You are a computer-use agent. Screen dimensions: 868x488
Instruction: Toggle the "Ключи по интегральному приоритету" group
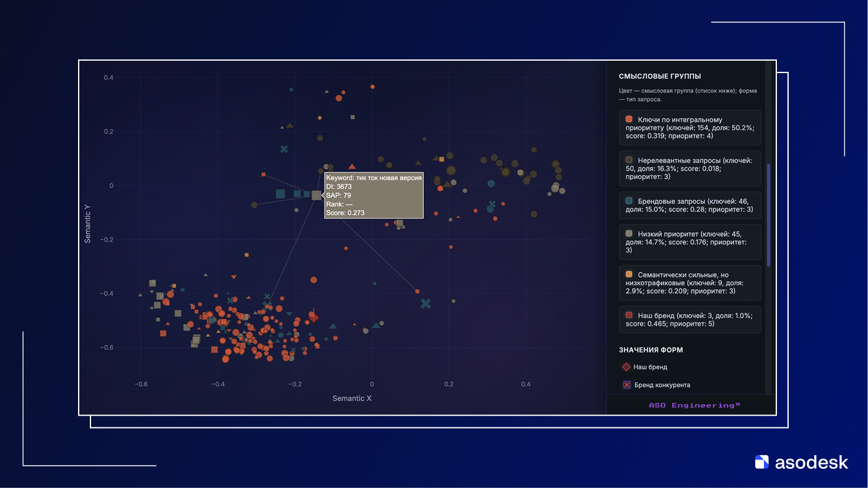coord(690,128)
